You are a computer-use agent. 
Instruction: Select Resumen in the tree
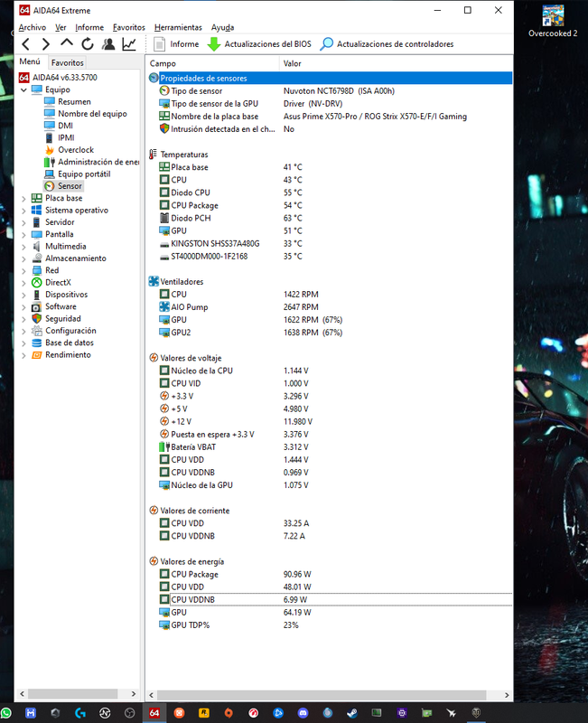[x=68, y=101]
